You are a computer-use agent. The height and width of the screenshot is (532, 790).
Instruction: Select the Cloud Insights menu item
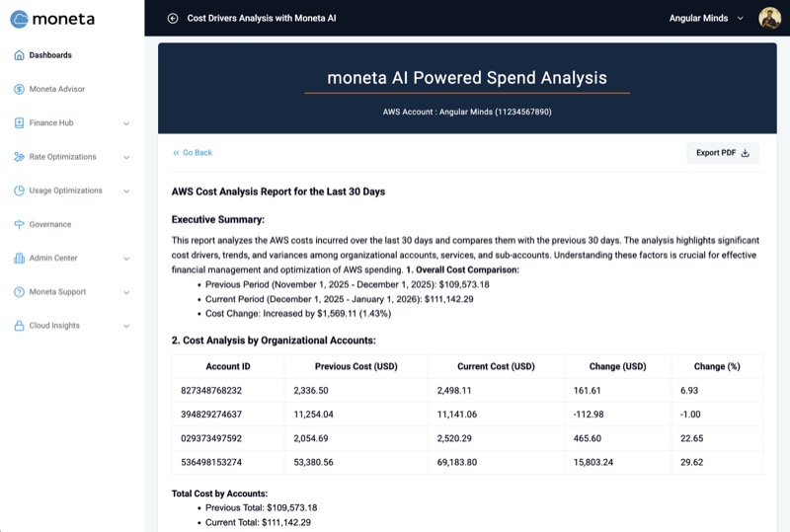(x=71, y=326)
